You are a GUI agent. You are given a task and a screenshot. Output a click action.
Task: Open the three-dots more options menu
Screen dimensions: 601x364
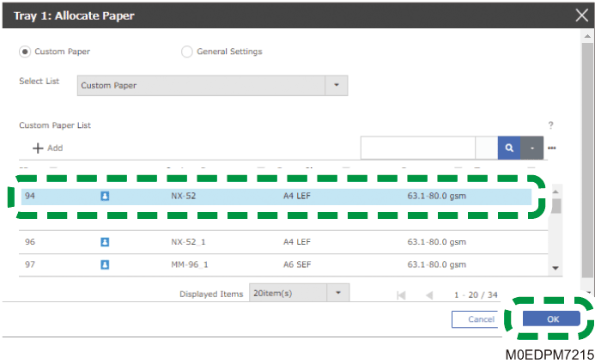[x=552, y=148]
